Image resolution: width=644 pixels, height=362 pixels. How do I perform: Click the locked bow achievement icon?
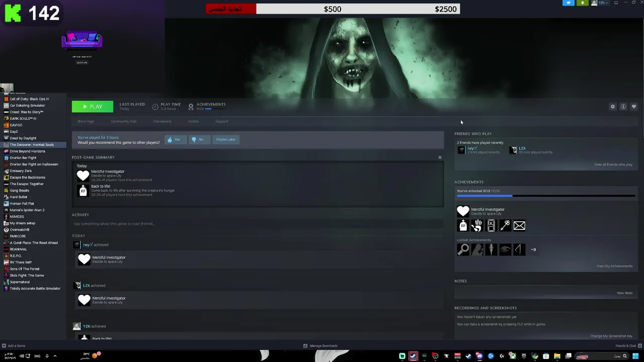[x=519, y=249]
